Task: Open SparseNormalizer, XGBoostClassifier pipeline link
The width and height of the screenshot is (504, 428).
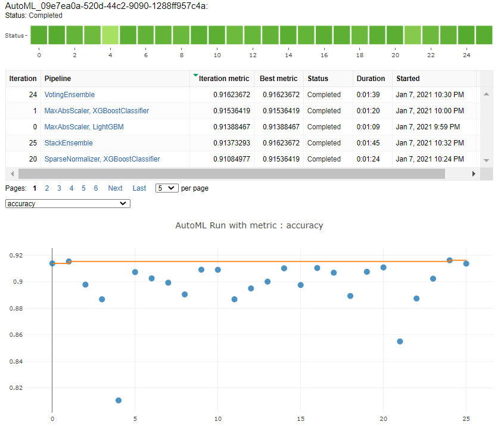Action: (x=102, y=159)
